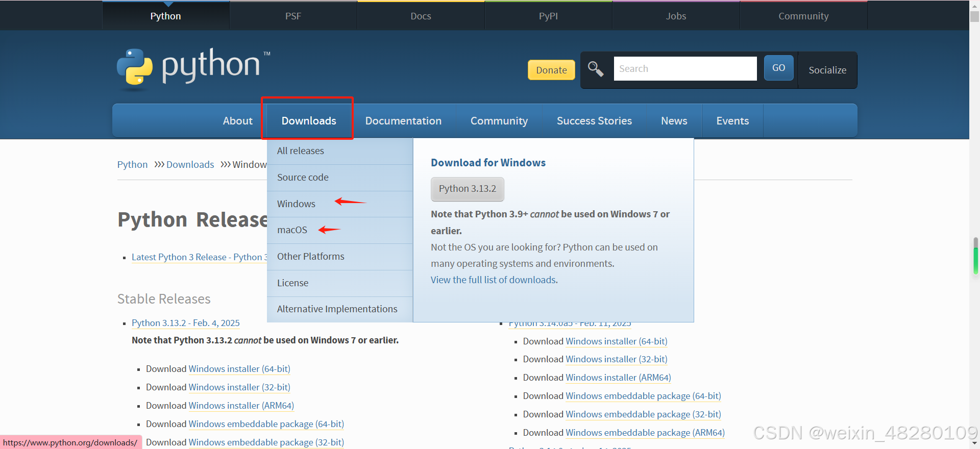The width and height of the screenshot is (980, 449).
Task: Open the Events navigation menu
Action: [x=732, y=121]
